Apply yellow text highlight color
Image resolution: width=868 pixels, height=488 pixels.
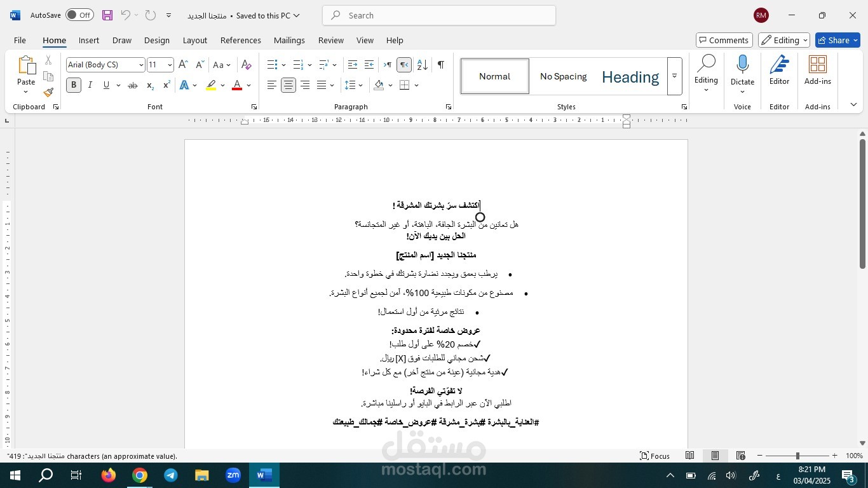point(211,85)
